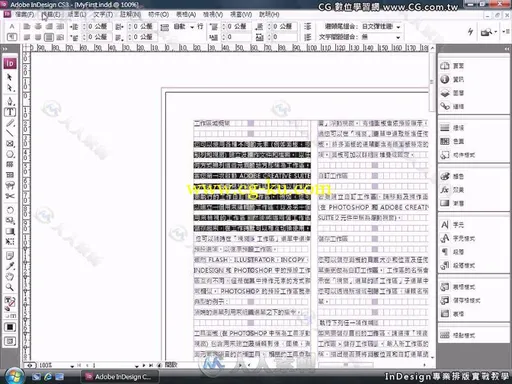Select the Selection tool arrow

tap(10, 77)
